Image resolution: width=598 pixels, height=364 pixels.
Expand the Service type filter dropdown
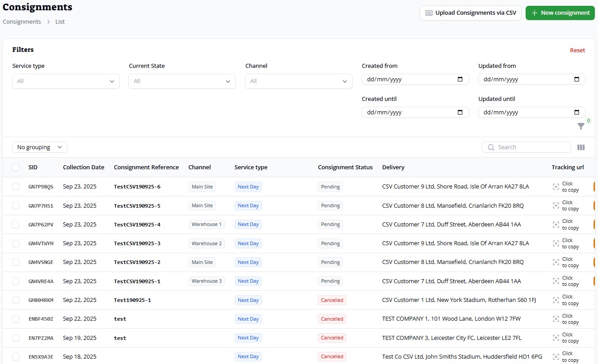66,81
